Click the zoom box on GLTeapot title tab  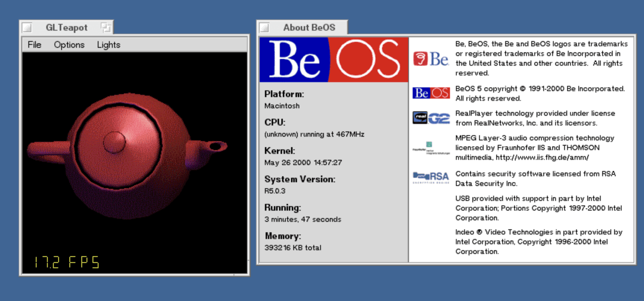(106, 27)
